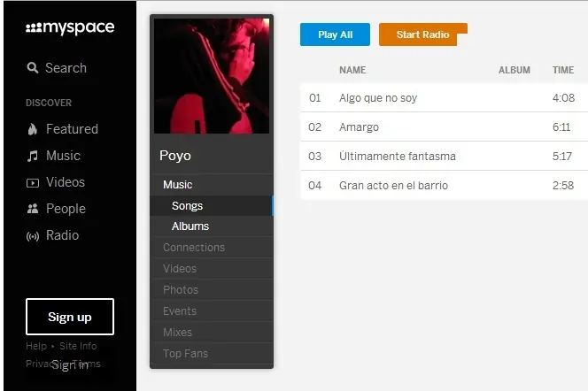Open the Help link

(x=36, y=346)
